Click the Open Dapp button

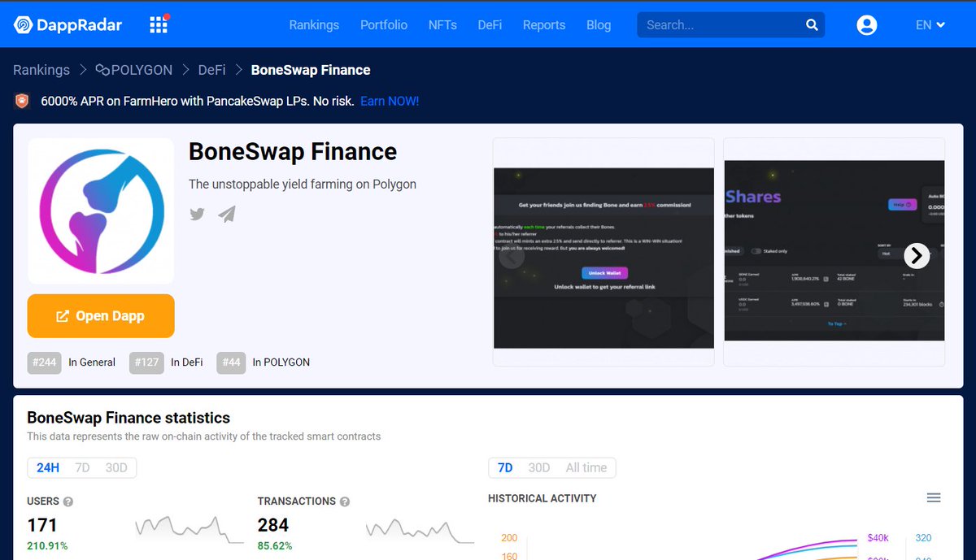coord(101,316)
